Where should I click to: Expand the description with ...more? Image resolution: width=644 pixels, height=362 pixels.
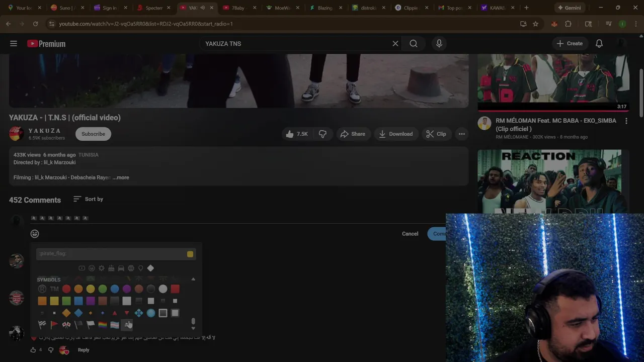121,177
